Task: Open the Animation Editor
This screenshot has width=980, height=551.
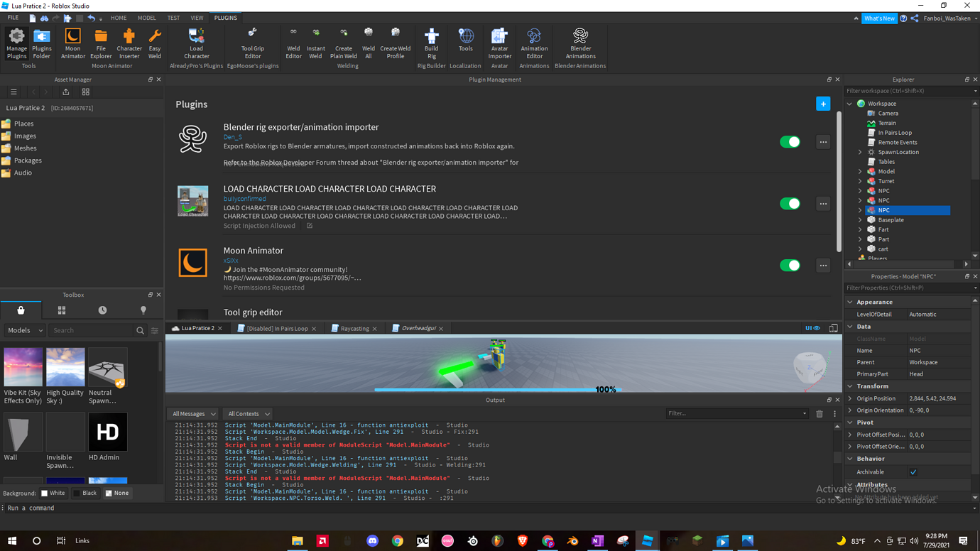Action: (534, 43)
